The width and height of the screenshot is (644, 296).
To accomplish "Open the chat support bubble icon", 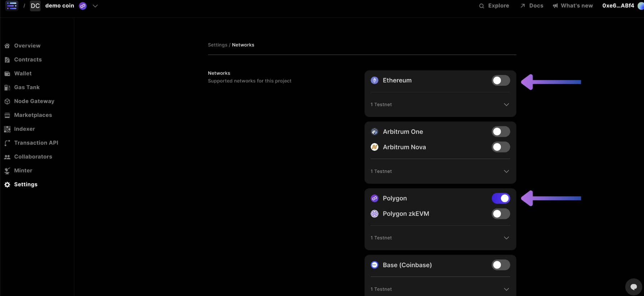I will coord(634,287).
